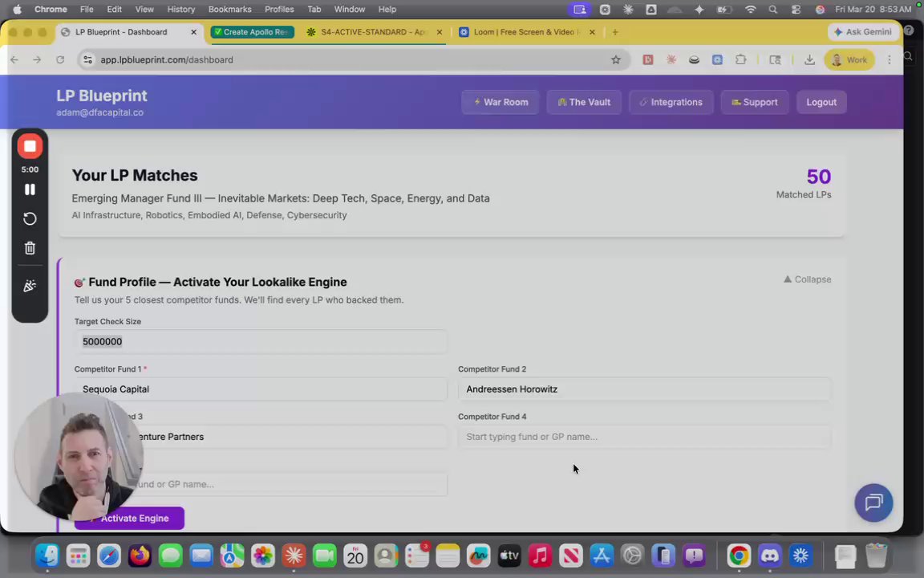The height and width of the screenshot is (578, 924).
Task: Open the History menu
Action: 181,10
